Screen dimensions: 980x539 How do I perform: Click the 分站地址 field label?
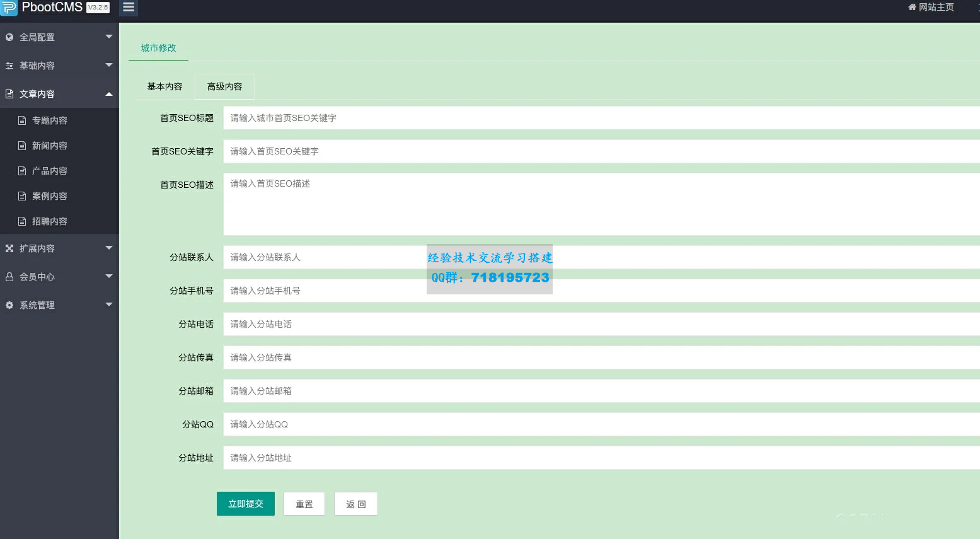(196, 458)
